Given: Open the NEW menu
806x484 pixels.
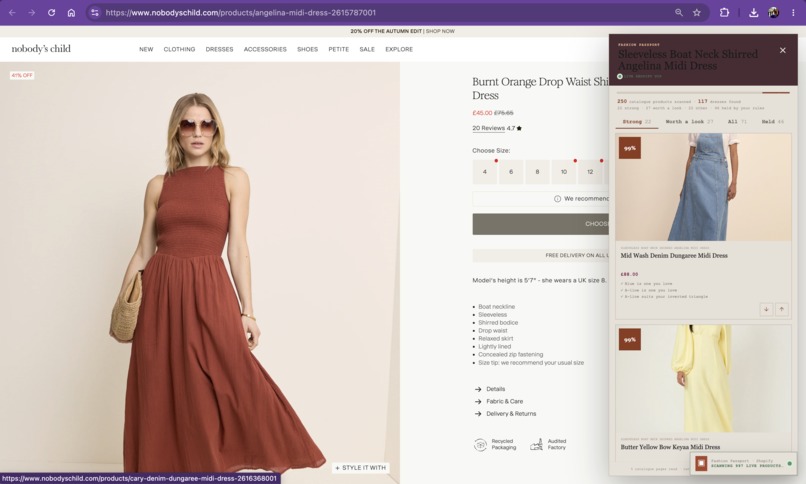Looking at the screenshot, I should point(146,49).
